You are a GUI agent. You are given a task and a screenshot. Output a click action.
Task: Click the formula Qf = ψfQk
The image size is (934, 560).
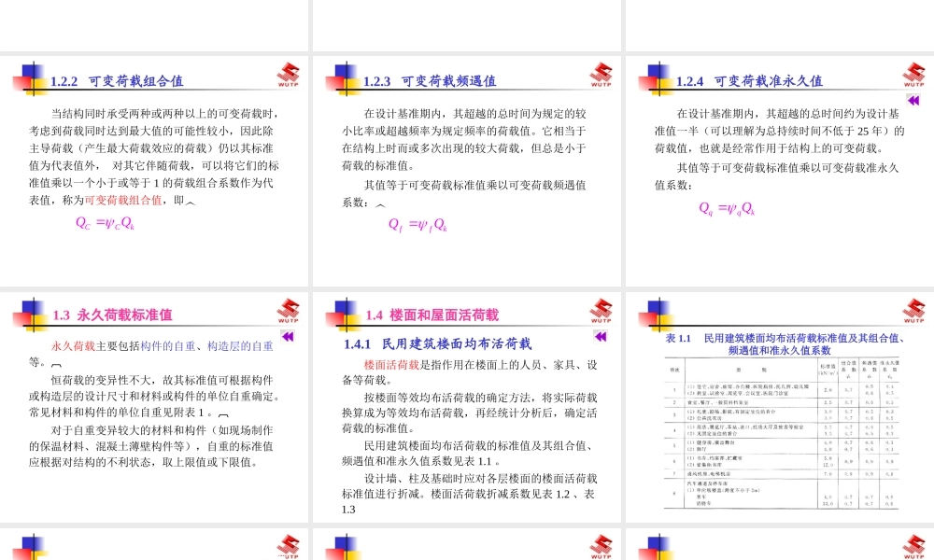tap(417, 224)
